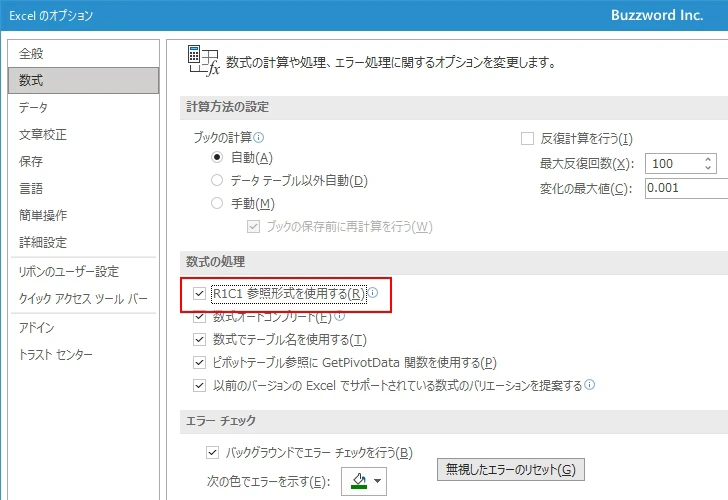Screen dimensions: 728x500
Task: Open トラスト センター settings
Action: (84, 355)
